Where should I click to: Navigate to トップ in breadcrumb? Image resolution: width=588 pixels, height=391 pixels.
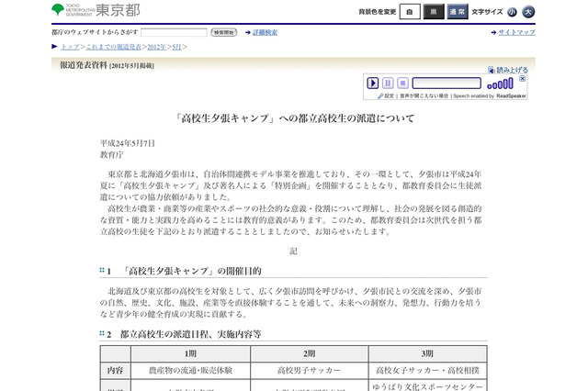pyautogui.click(x=70, y=45)
